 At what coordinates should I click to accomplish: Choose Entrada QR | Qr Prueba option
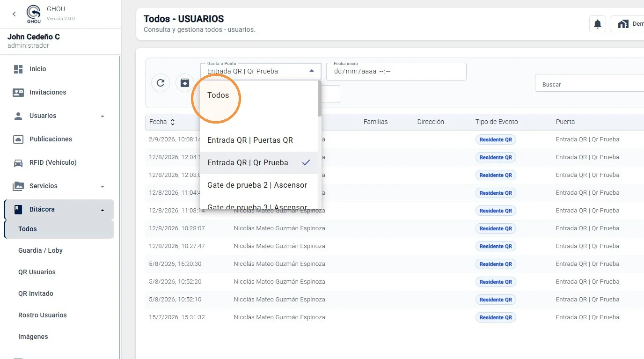(259, 163)
